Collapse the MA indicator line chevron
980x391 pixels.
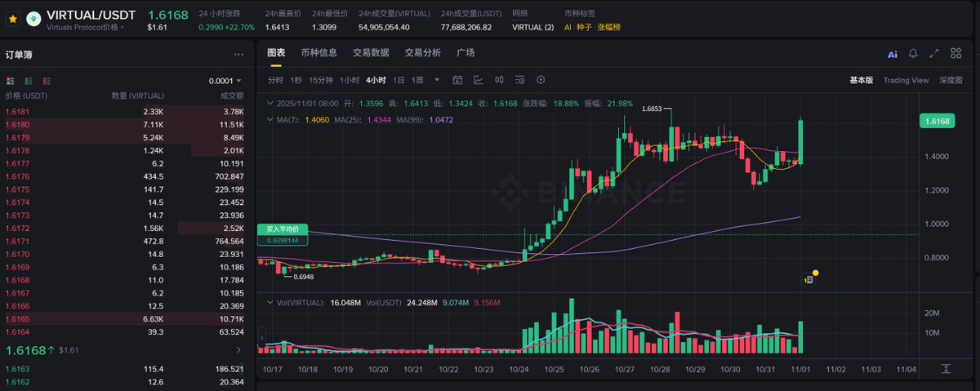271,119
